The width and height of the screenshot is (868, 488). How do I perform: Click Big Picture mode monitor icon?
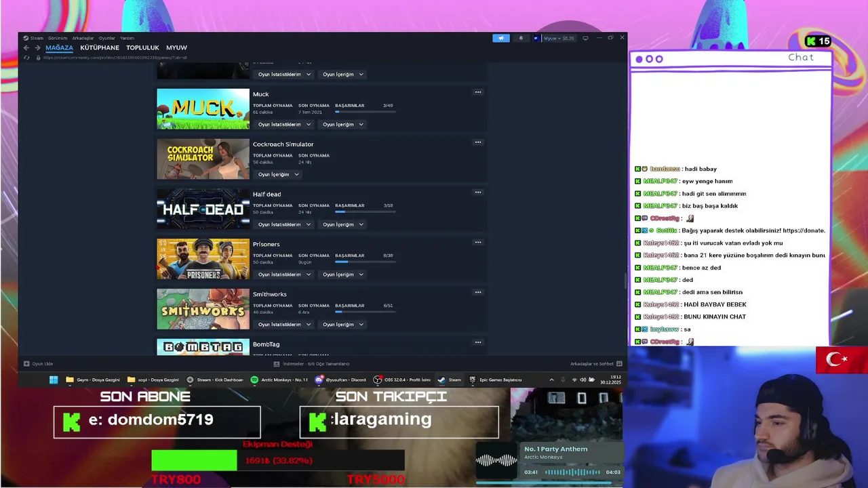[x=585, y=38]
